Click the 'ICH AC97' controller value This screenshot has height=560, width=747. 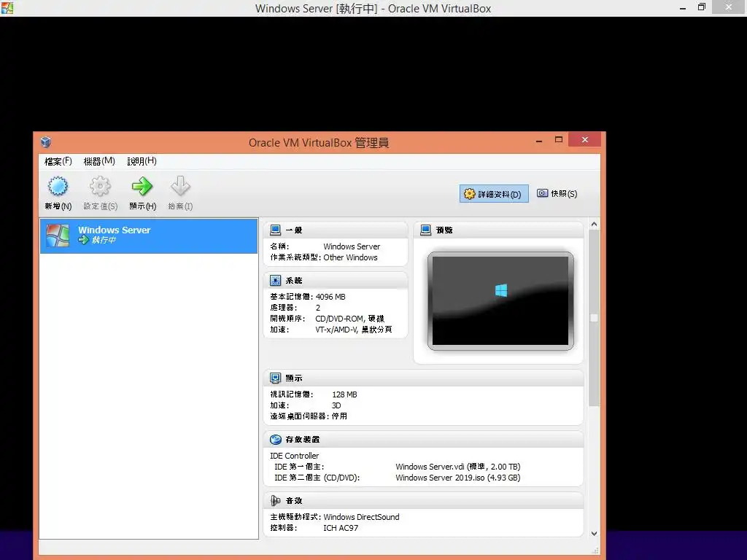[x=341, y=528]
